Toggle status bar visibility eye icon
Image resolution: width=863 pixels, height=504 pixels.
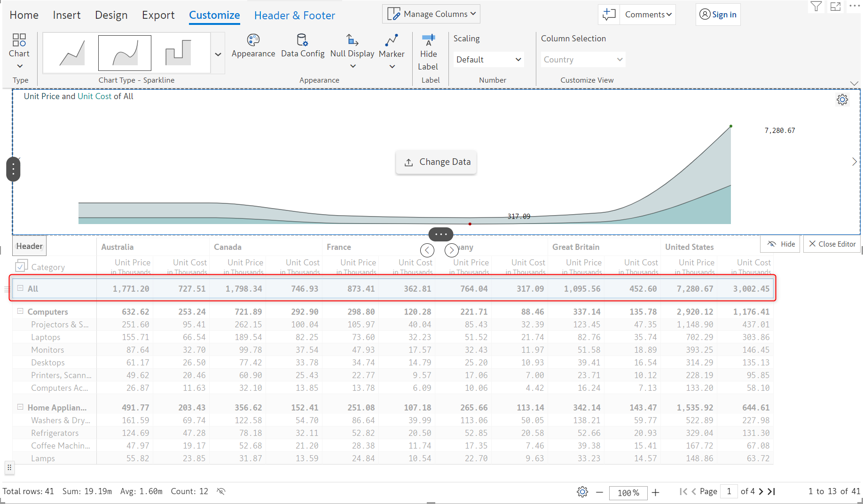221,491
